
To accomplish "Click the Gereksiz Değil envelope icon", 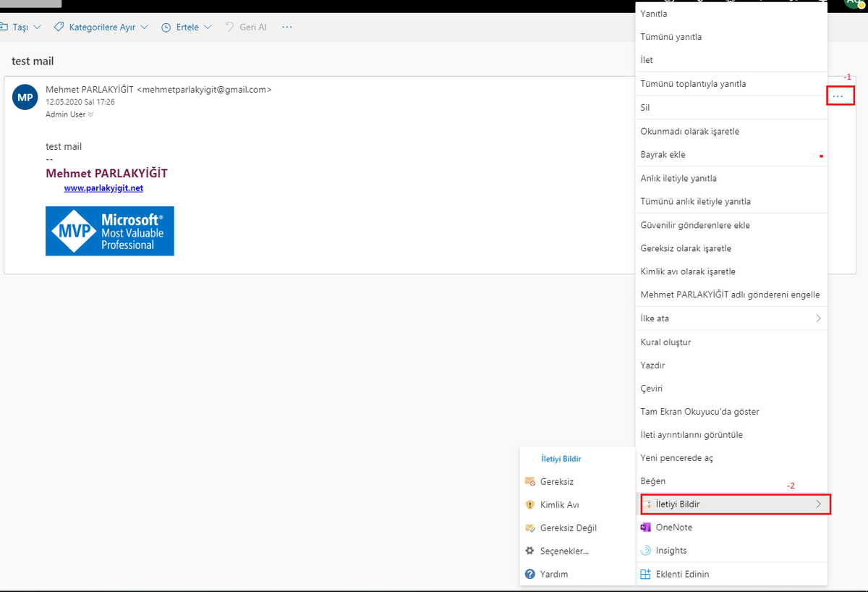I will pyautogui.click(x=530, y=528).
